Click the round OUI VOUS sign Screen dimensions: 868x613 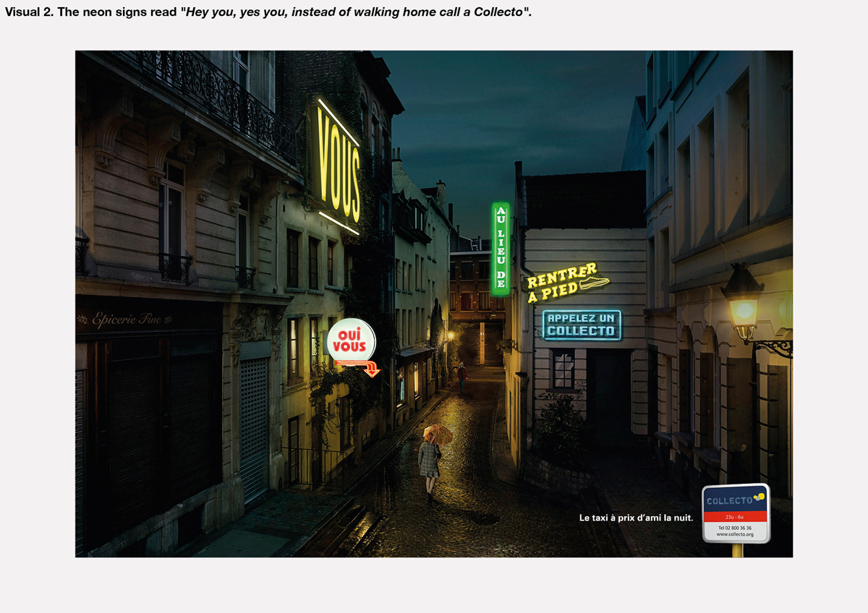coord(351,340)
